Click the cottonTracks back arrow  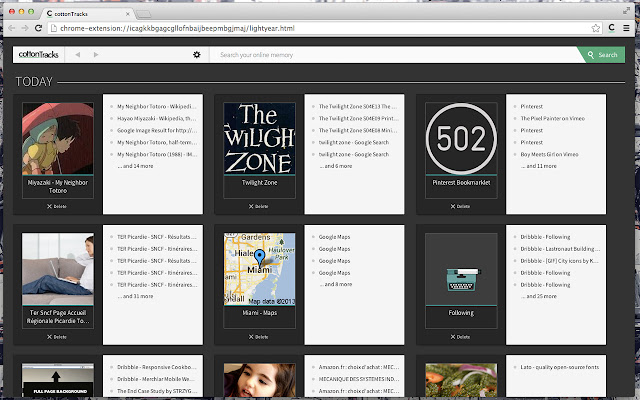tap(78, 55)
